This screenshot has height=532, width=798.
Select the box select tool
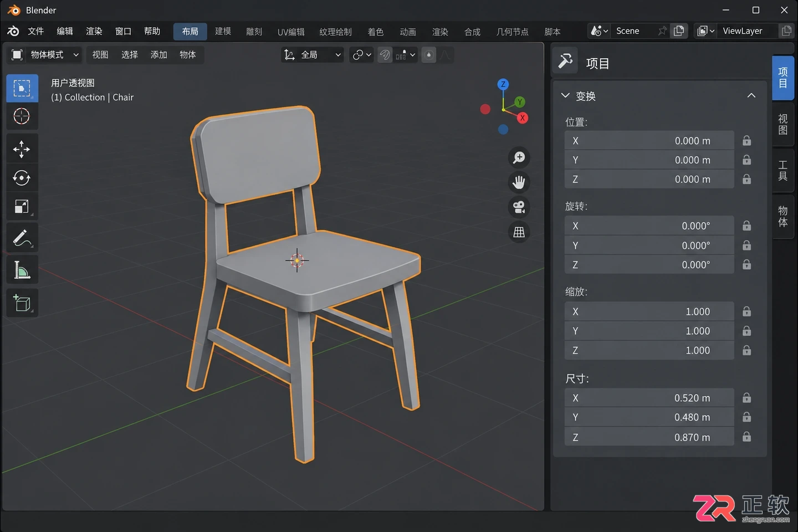click(x=22, y=88)
